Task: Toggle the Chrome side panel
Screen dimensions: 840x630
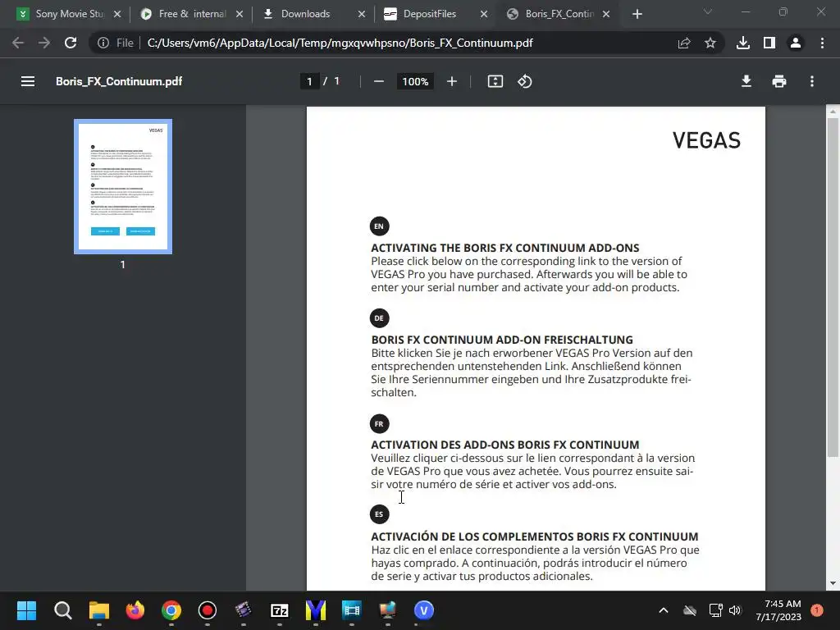Action: point(769,43)
